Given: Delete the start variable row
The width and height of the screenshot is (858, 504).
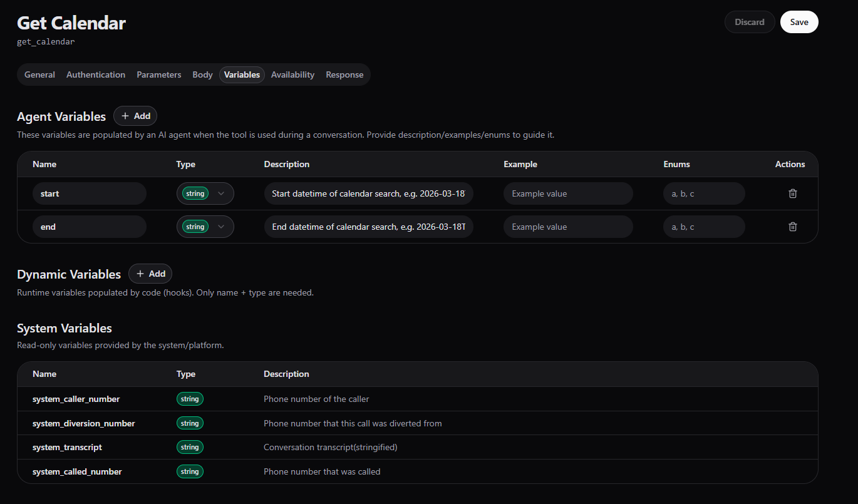Looking at the screenshot, I should [792, 193].
